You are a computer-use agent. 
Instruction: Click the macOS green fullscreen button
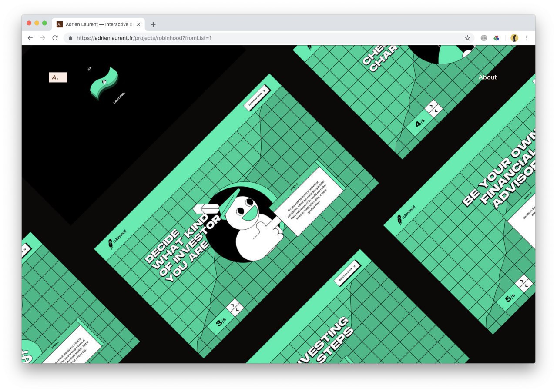pos(44,23)
